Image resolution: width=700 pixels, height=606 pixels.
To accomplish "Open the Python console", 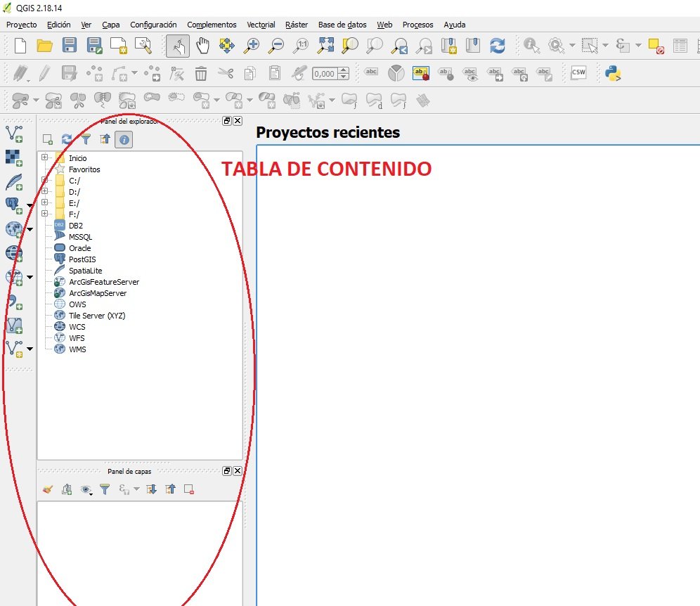I will point(613,73).
